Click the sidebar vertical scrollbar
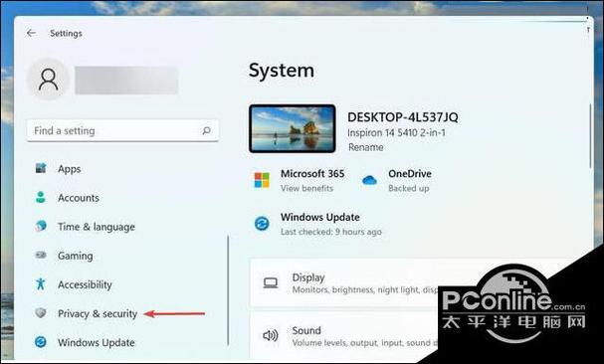The image size is (604, 364). click(x=228, y=290)
